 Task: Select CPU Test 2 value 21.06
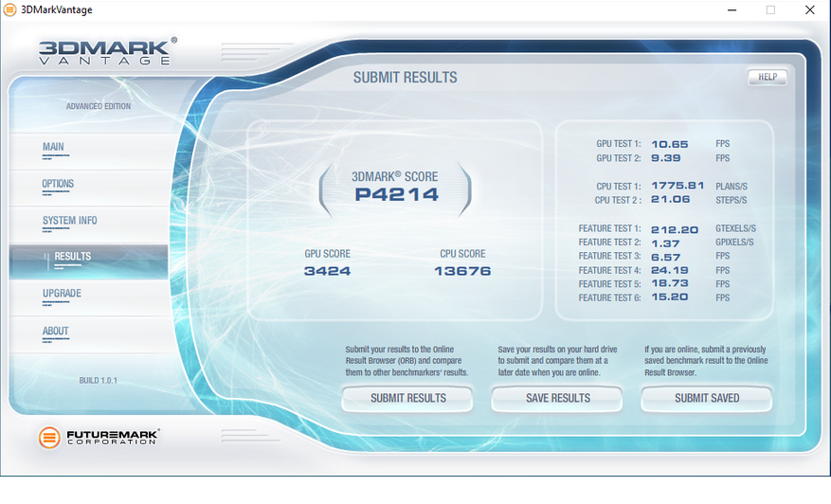pos(671,199)
